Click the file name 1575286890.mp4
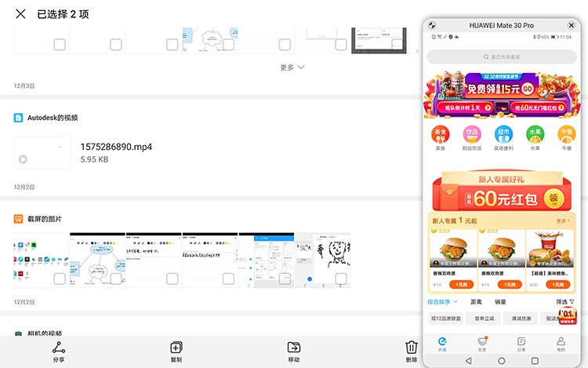Viewport: 588px width, 368px height. 116,147
